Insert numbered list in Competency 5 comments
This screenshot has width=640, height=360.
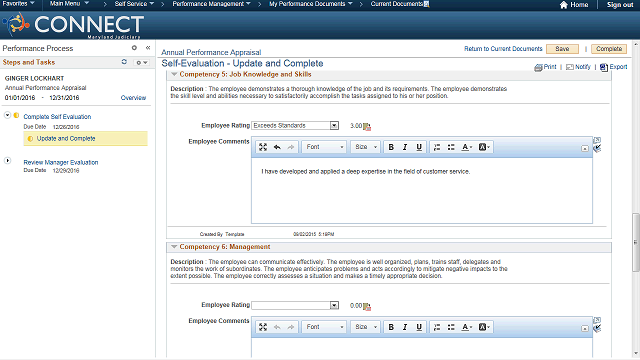(437, 147)
